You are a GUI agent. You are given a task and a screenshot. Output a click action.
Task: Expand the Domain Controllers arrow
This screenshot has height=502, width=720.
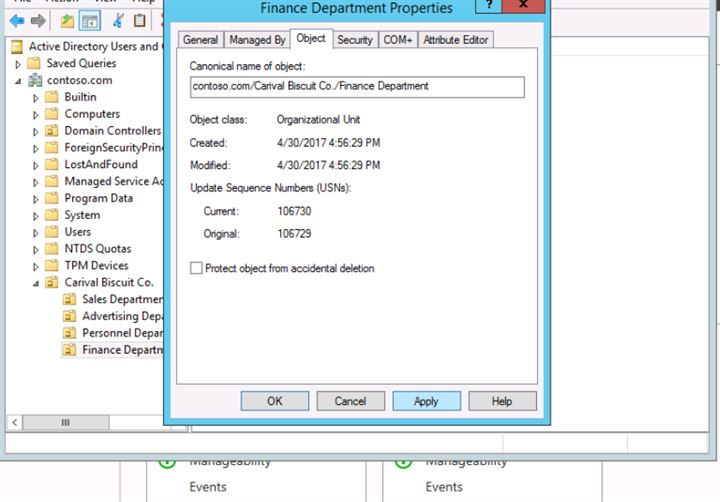coord(35,132)
